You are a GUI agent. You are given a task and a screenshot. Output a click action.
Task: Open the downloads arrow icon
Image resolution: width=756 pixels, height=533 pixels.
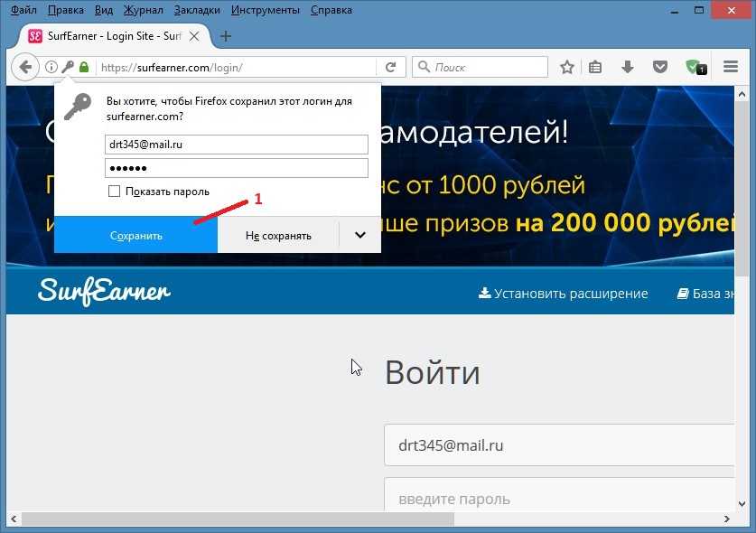tap(627, 67)
